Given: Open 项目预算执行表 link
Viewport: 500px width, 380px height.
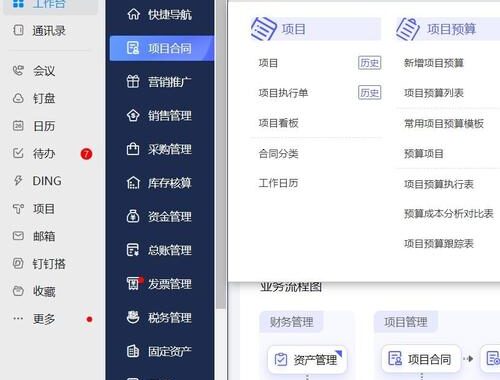Looking at the screenshot, I should (x=439, y=184).
